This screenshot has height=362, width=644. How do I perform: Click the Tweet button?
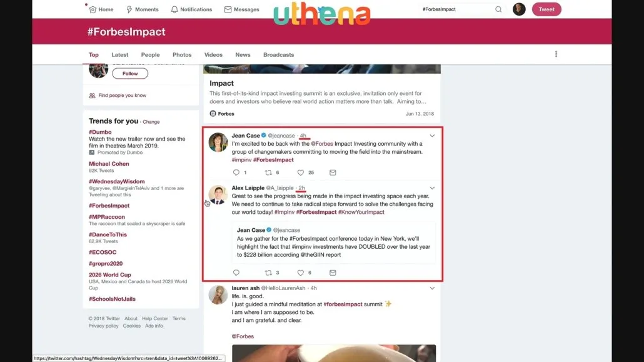546,9
